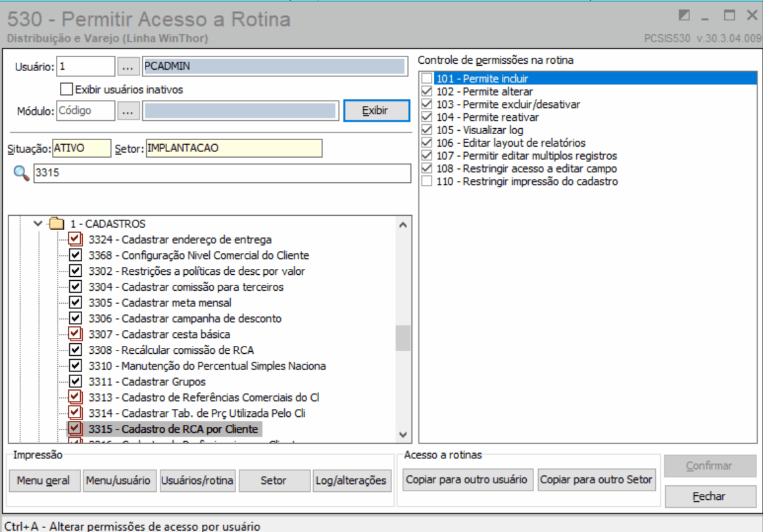Select 3315 - Cadastro de RCA por Cliente

[x=173, y=429]
